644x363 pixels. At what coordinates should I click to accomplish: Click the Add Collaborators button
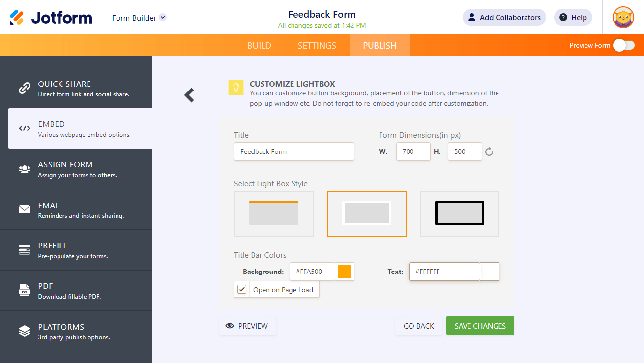tap(504, 17)
